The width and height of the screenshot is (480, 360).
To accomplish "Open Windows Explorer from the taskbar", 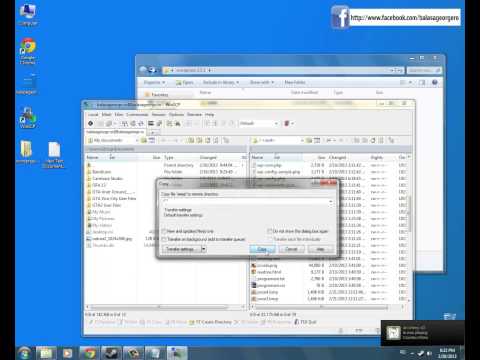I will (x=46, y=353).
